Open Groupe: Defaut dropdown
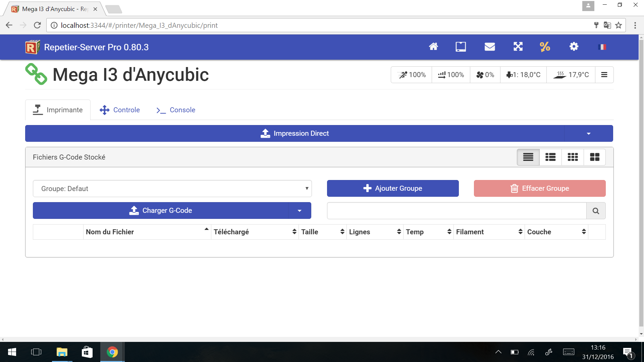 pos(172,189)
